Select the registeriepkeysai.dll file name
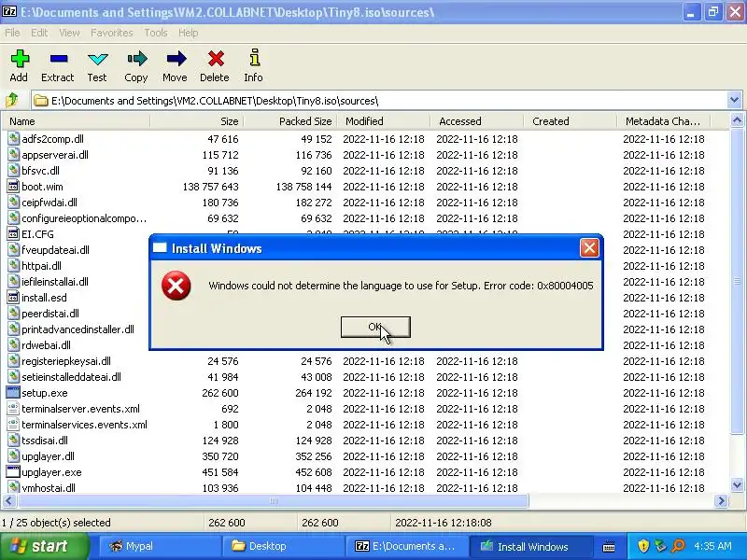This screenshot has height=560, width=747. (66, 361)
